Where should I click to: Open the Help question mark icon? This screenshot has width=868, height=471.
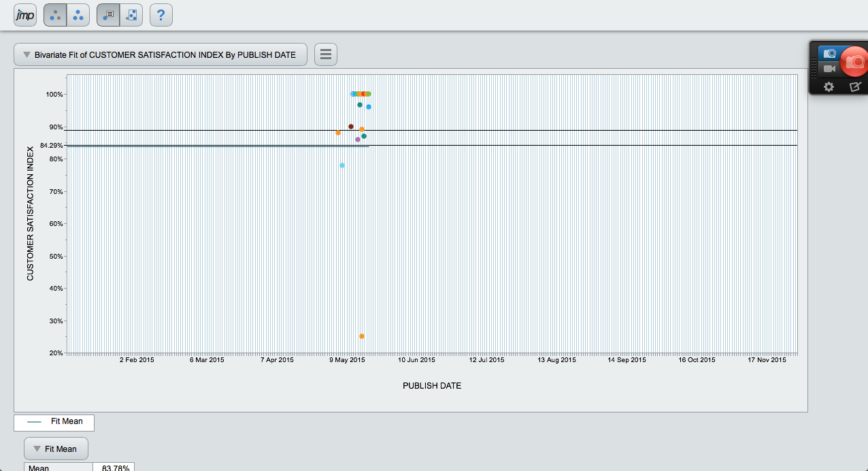point(161,14)
